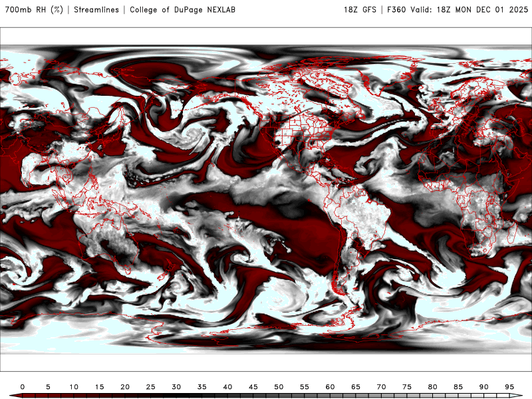Click the colorbar label "95"
532x399 pixels.
pyautogui.click(x=509, y=387)
